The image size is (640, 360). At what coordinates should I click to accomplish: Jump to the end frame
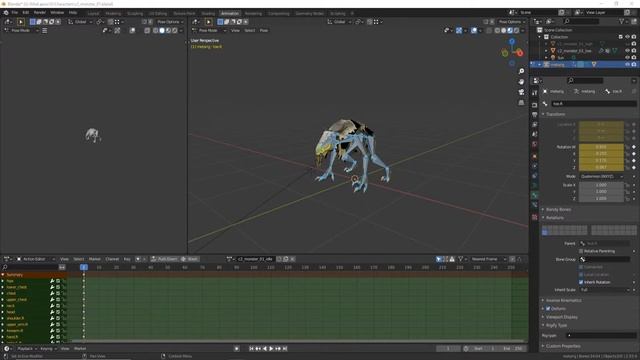coord(285,349)
